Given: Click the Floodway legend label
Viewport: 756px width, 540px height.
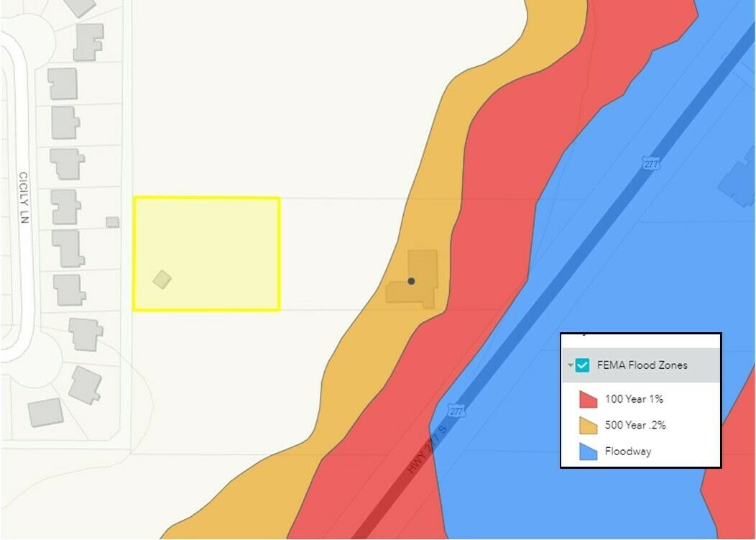Looking at the screenshot, I should click(x=627, y=452).
